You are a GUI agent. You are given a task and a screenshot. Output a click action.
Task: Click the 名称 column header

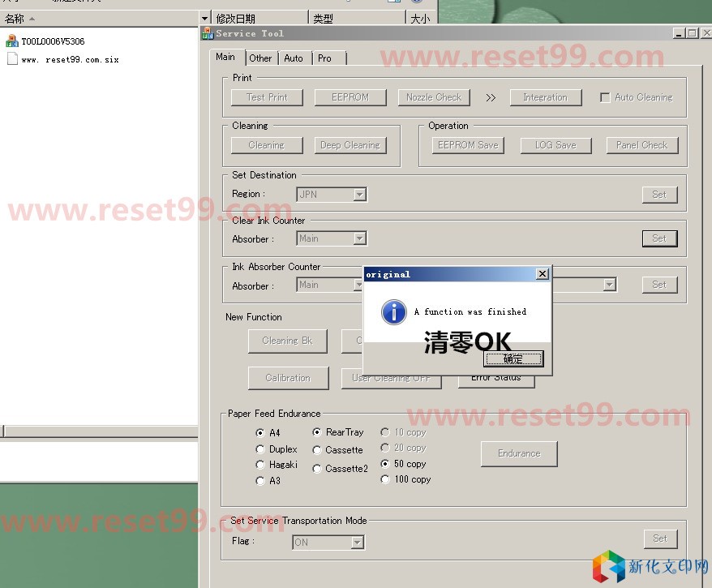15,19
